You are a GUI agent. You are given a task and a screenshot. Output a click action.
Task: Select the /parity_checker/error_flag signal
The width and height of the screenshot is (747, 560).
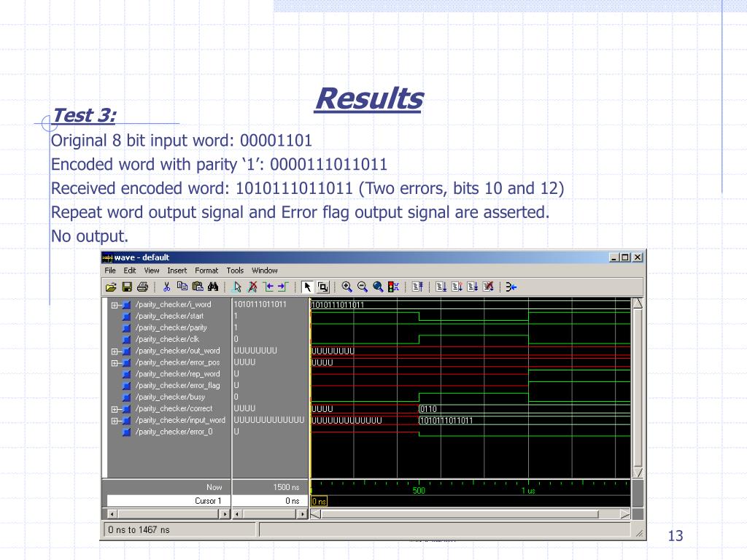point(178,386)
